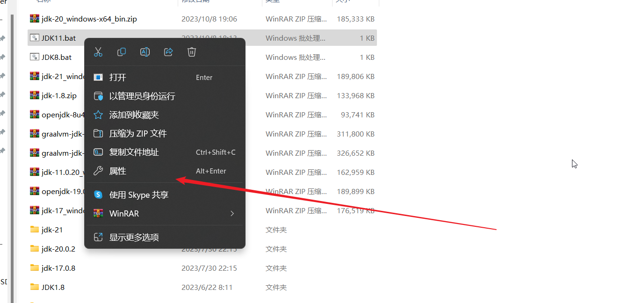Open 属性 from the context menu
The height and width of the screenshot is (303, 644).
(x=165, y=171)
